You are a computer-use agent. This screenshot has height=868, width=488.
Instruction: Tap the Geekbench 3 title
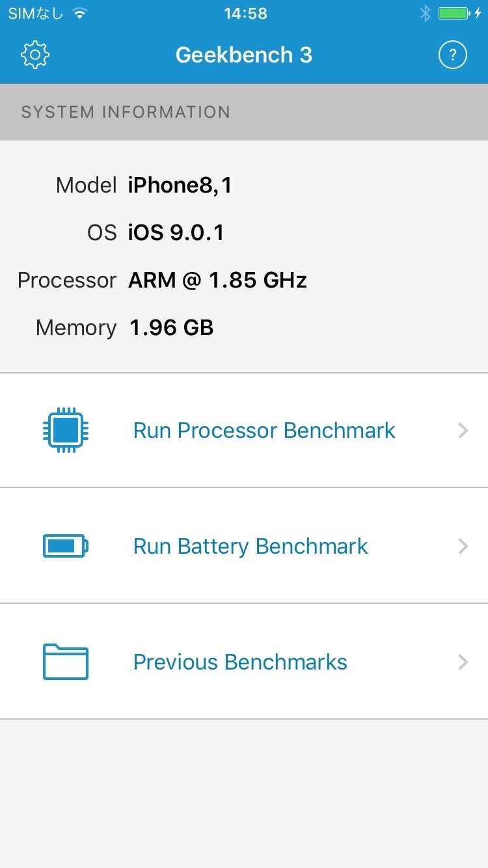pyautogui.click(x=244, y=55)
